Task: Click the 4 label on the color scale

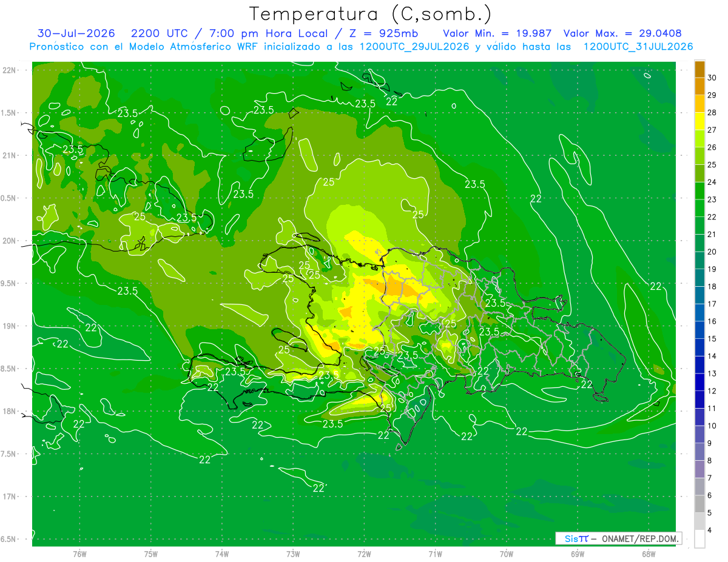Action: [x=711, y=530]
